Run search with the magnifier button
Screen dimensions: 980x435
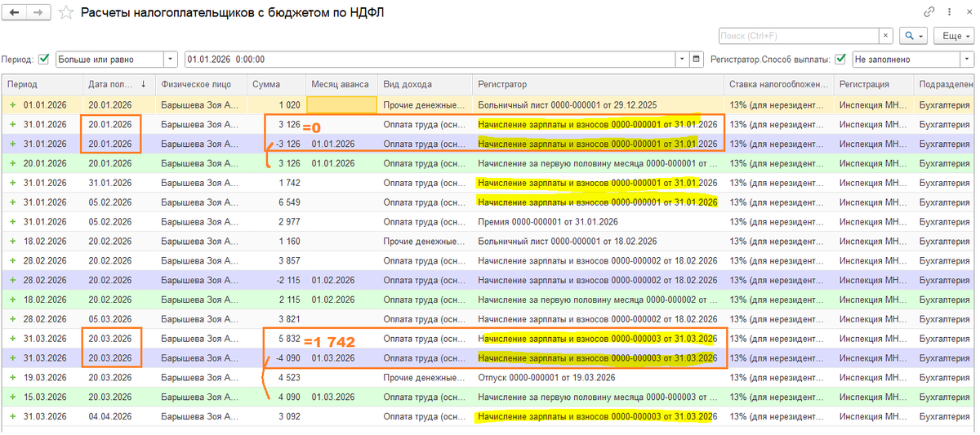[x=912, y=36]
